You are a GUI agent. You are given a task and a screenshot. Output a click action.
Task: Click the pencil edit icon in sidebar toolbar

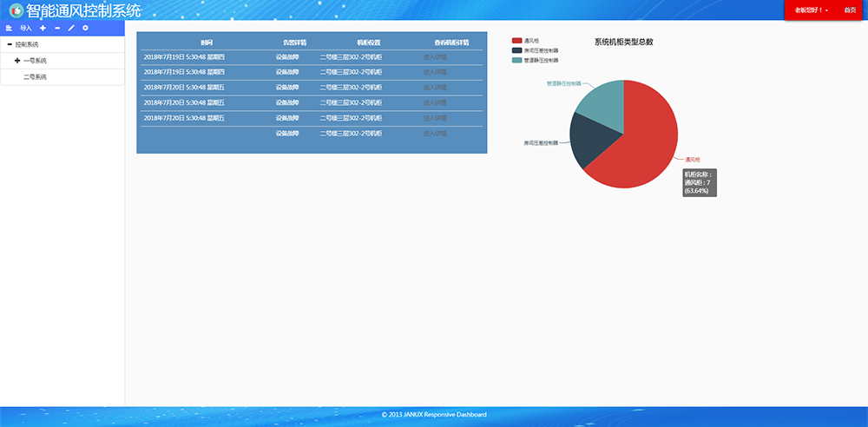point(71,29)
